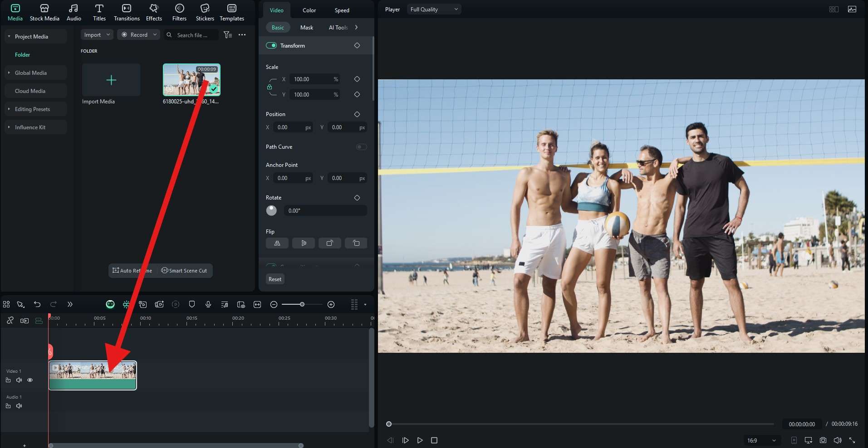
Task: Switch to the Color tab
Action: coord(309,10)
